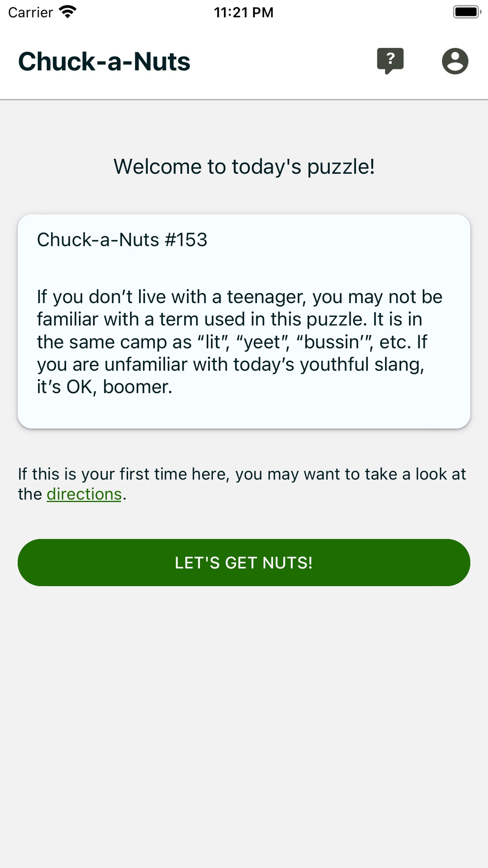Tap the Welcome to today's puzzle heading

coord(244,167)
